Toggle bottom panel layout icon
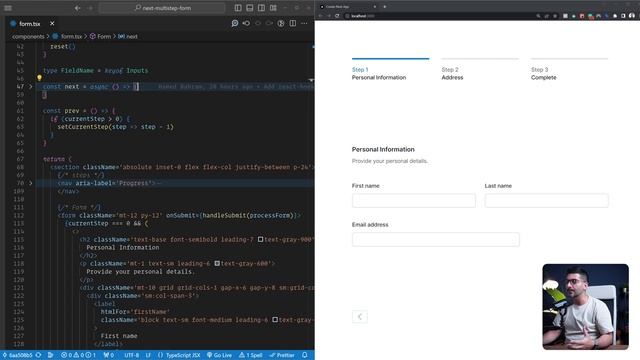 tap(250, 8)
